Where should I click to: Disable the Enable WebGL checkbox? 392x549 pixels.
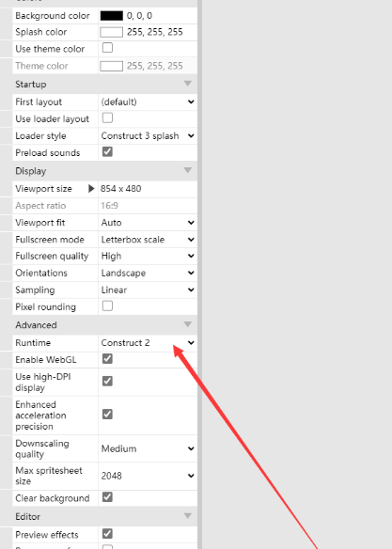[x=107, y=359]
